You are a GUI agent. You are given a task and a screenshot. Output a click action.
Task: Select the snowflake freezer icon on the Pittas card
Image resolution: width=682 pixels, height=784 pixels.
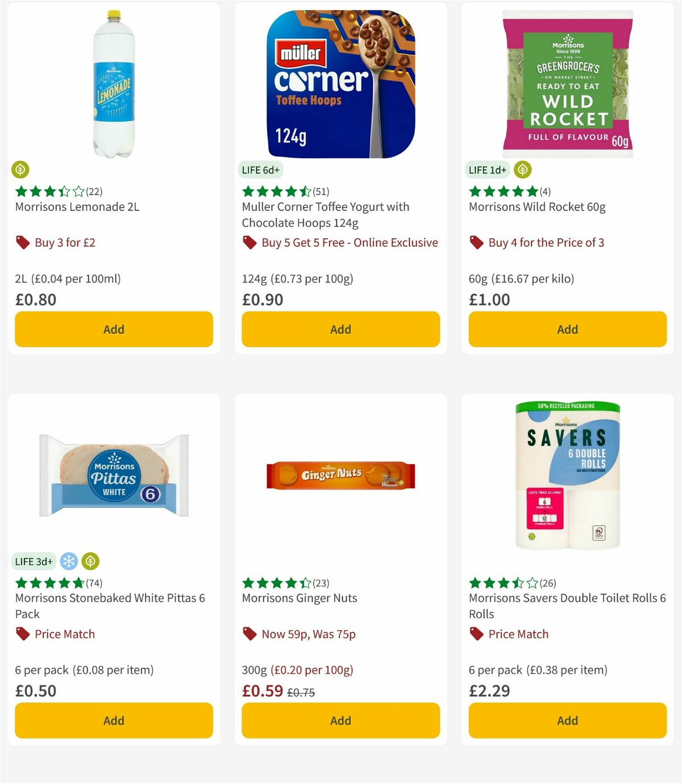click(68, 561)
